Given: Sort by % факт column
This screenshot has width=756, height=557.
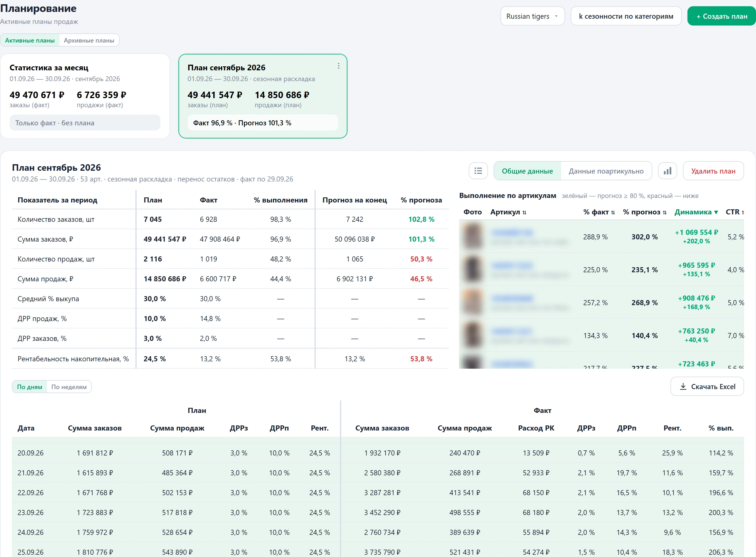Looking at the screenshot, I should click(599, 212).
